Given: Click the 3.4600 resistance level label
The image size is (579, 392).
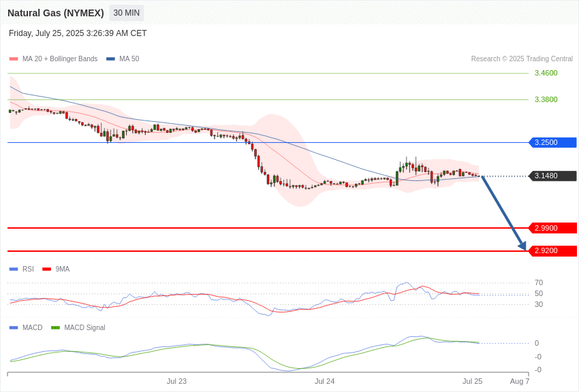Looking at the screenshot, I should click(546, 73).
